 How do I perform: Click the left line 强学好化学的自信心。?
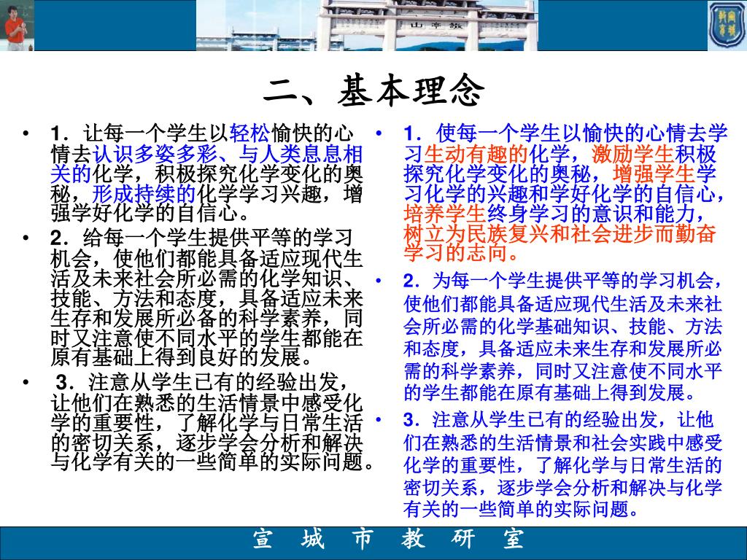[x=150, y=214]
